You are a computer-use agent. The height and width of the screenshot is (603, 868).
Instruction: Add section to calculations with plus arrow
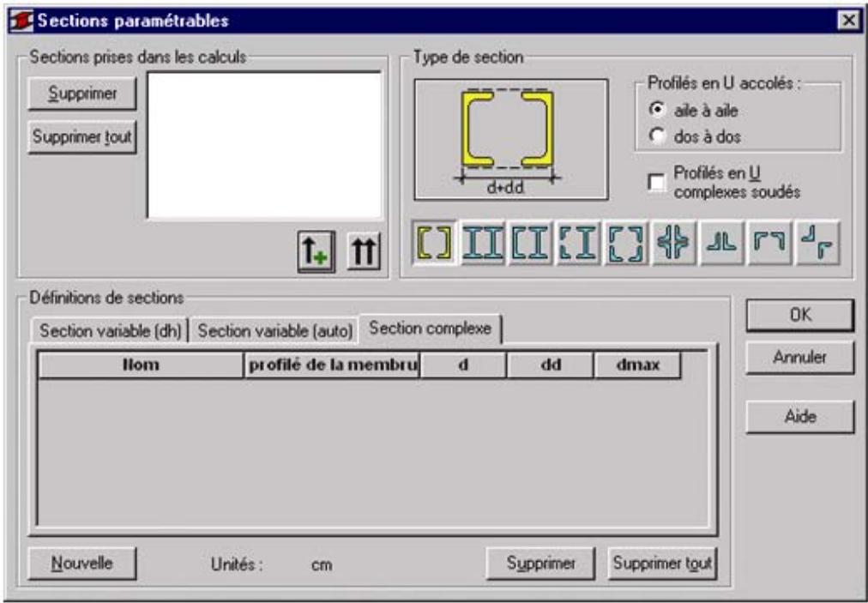(316, 251)
